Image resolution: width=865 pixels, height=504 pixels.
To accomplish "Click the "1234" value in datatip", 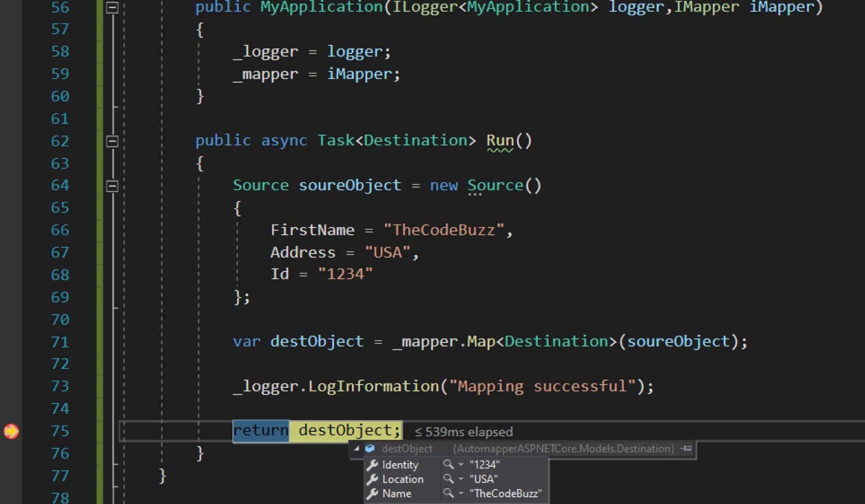I will 484,465.
